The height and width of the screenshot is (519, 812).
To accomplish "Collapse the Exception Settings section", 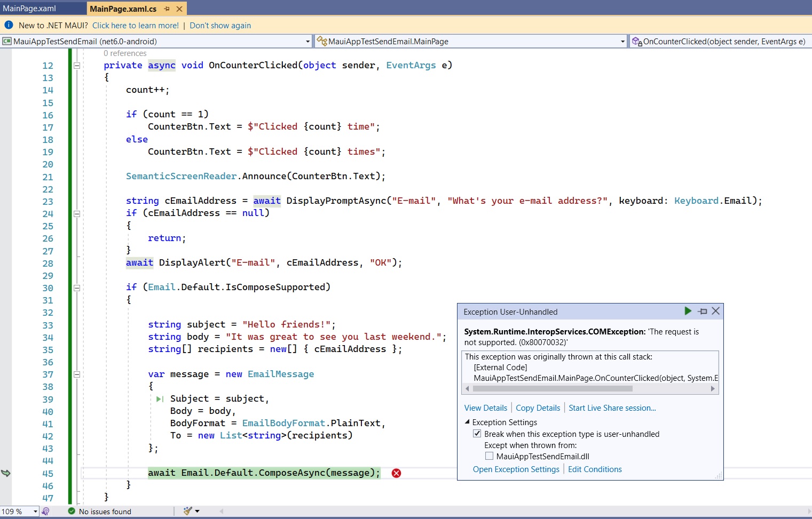I will pyautogui.click(x=467, y=422).
